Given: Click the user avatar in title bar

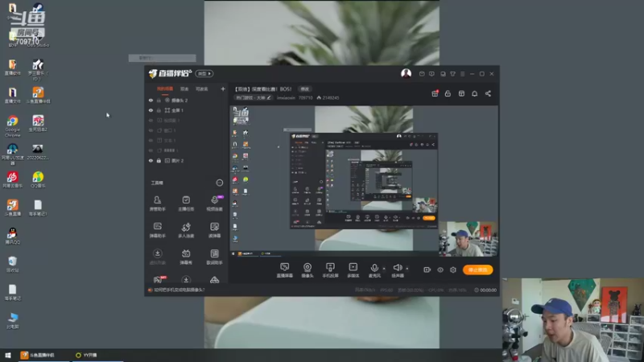Looking at the screenshot, I should [406, 73].
